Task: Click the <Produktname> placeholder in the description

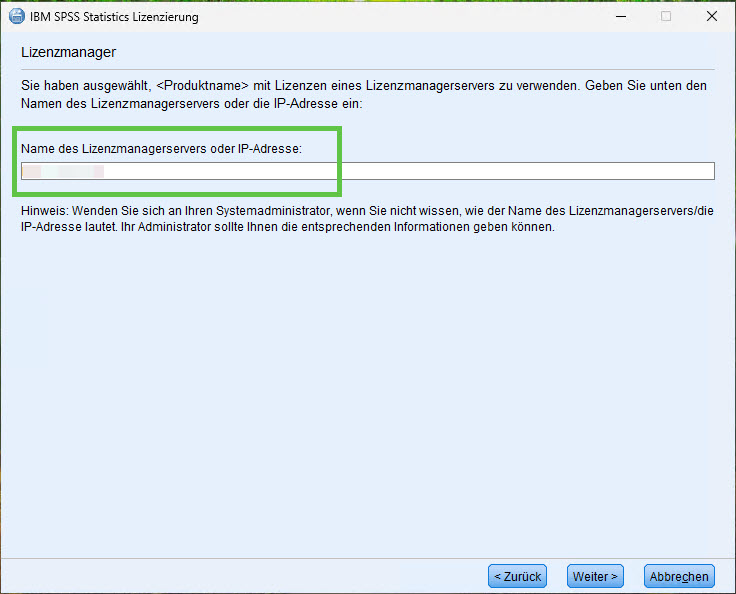Action: tap(202, 86)
